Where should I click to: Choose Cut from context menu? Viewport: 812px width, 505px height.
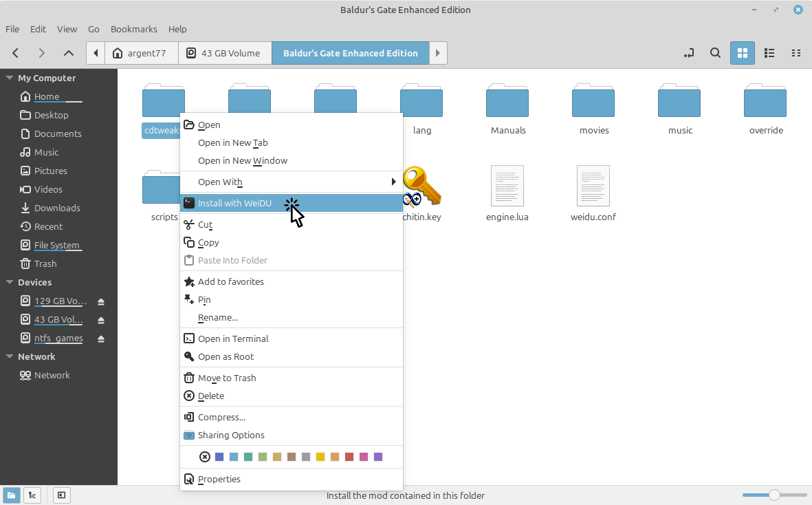[292, 224]
